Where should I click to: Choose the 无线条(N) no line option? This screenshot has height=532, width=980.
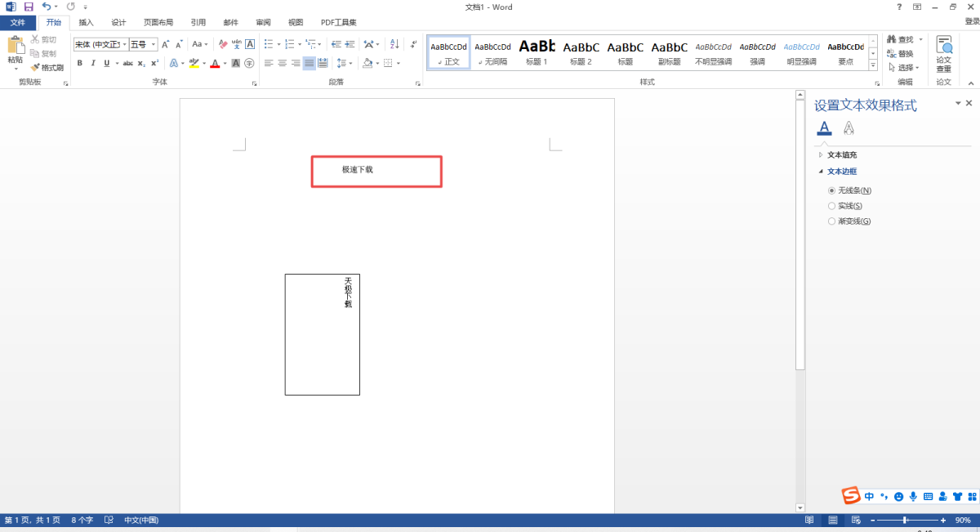coord(831,190)
